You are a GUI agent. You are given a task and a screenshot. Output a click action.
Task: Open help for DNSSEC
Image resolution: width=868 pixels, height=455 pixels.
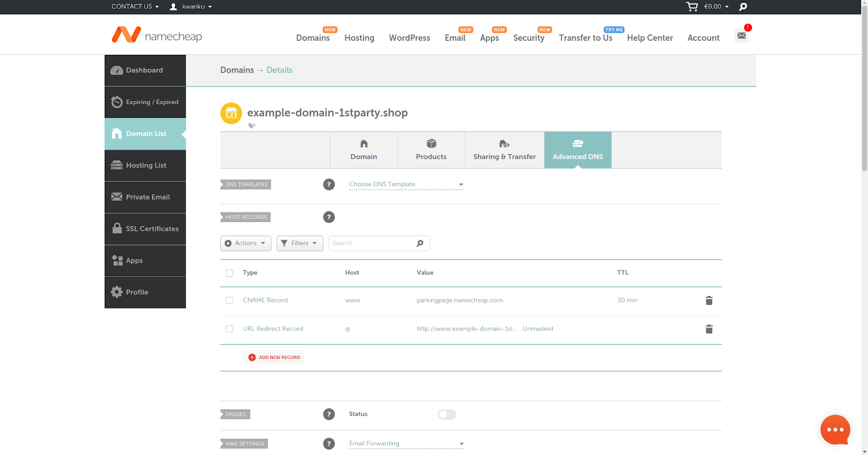click(329, 414)
